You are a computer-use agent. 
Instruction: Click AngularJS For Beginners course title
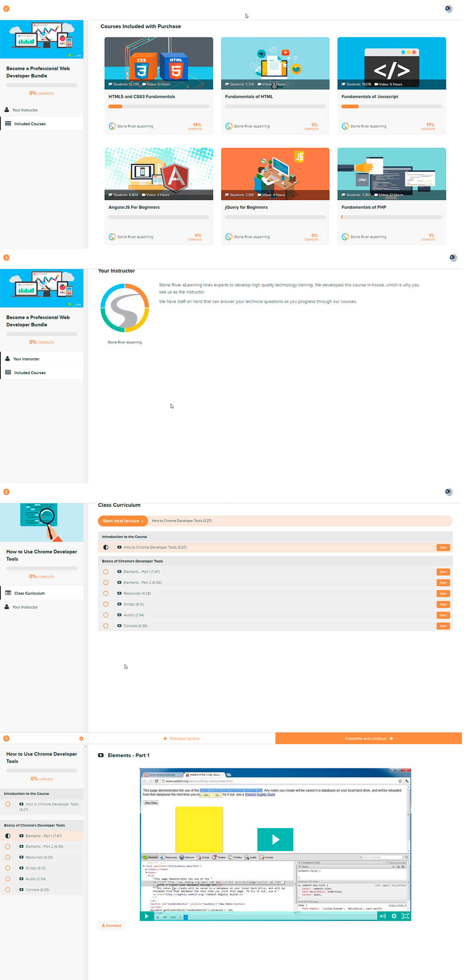(134, 207)
